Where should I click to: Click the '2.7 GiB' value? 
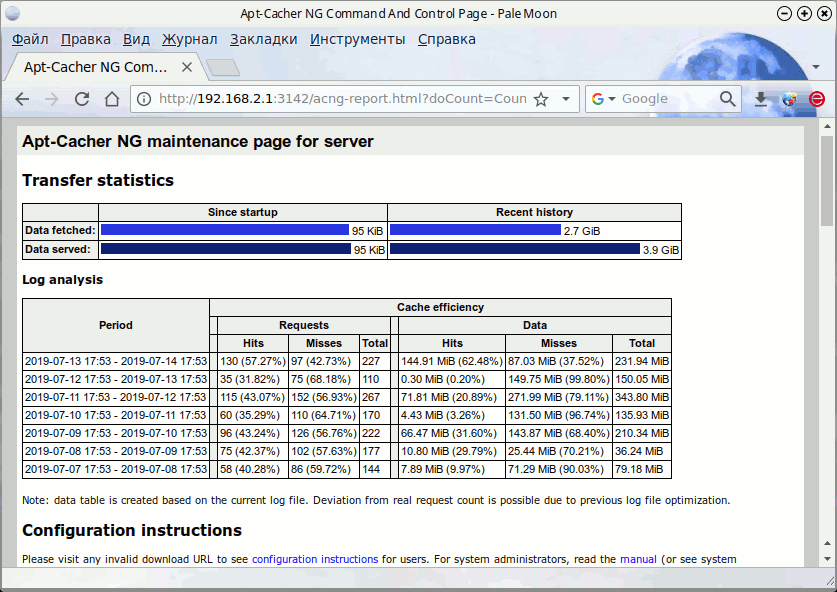(582, 231)
